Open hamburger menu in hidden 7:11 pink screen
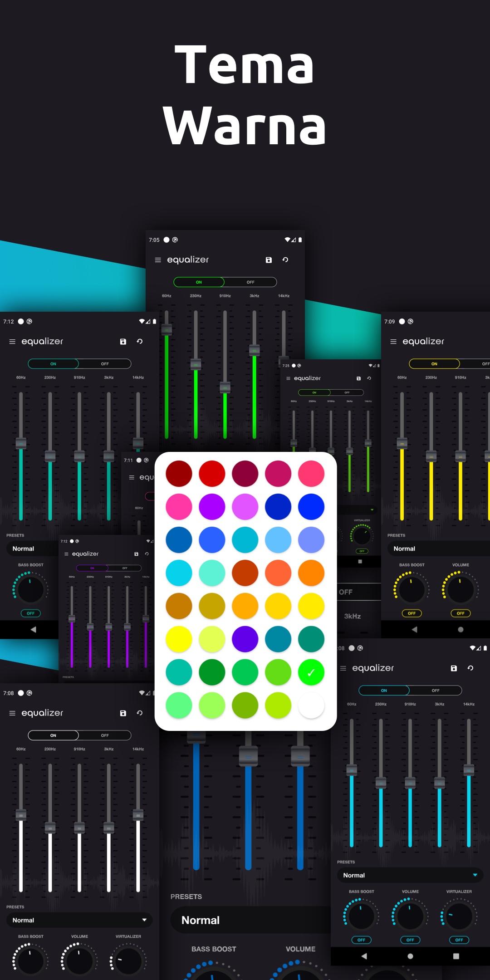Image resolution: width=490 pixels, height=980 pixels. click(132, 477)
